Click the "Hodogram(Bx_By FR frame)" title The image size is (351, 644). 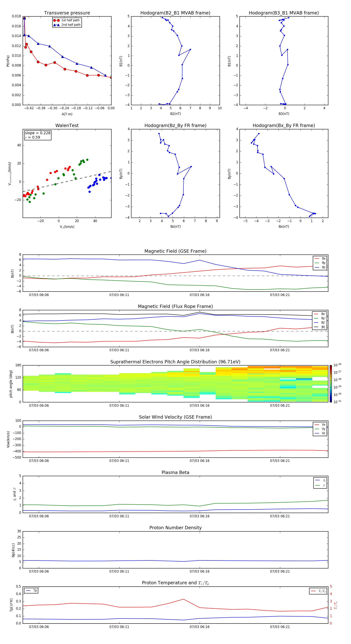pos(284,125)
